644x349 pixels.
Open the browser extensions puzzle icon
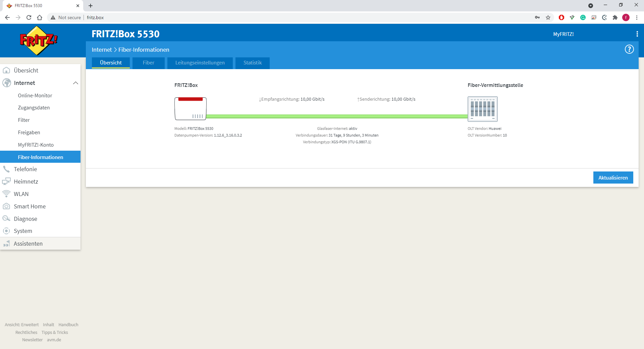pos(615,17)
